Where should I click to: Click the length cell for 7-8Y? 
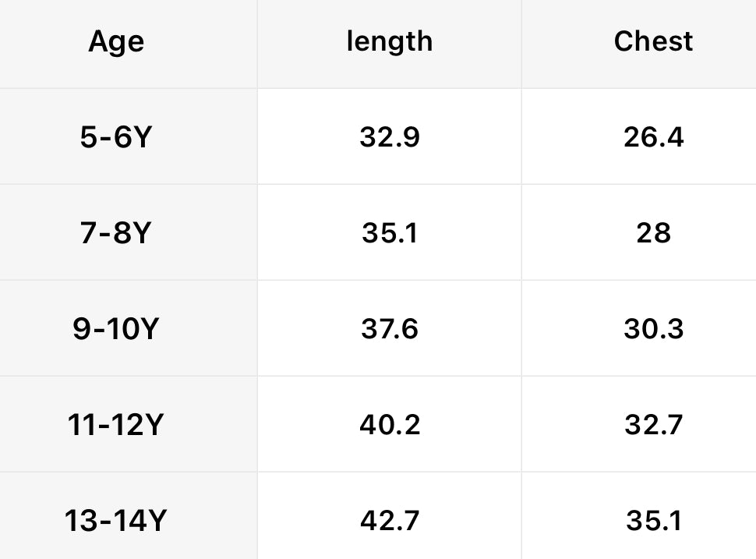click(x=390, y=232)
